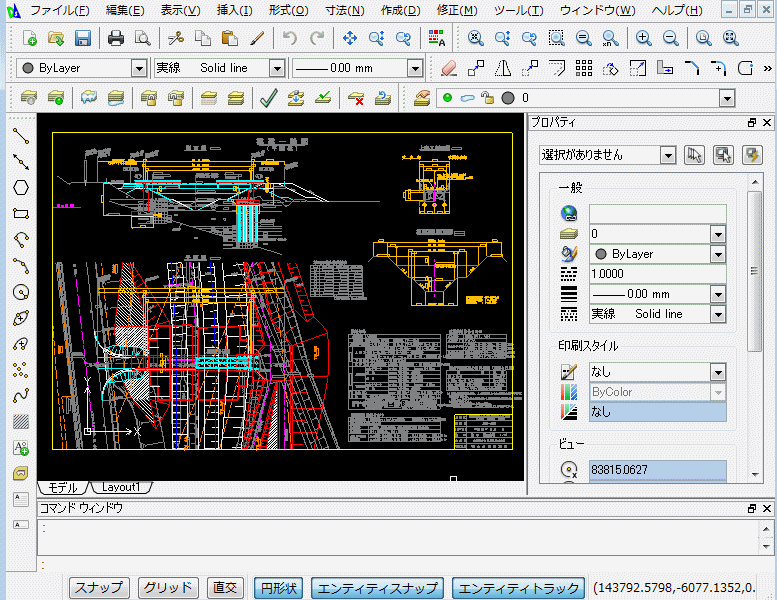Click the エンティティトラック button

(x=519, y=588)
